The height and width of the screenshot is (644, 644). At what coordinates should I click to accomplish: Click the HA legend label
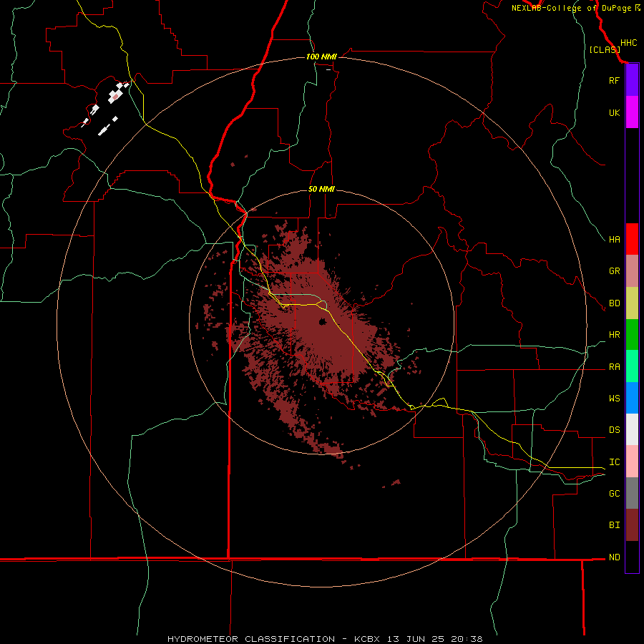click(614, 239)
